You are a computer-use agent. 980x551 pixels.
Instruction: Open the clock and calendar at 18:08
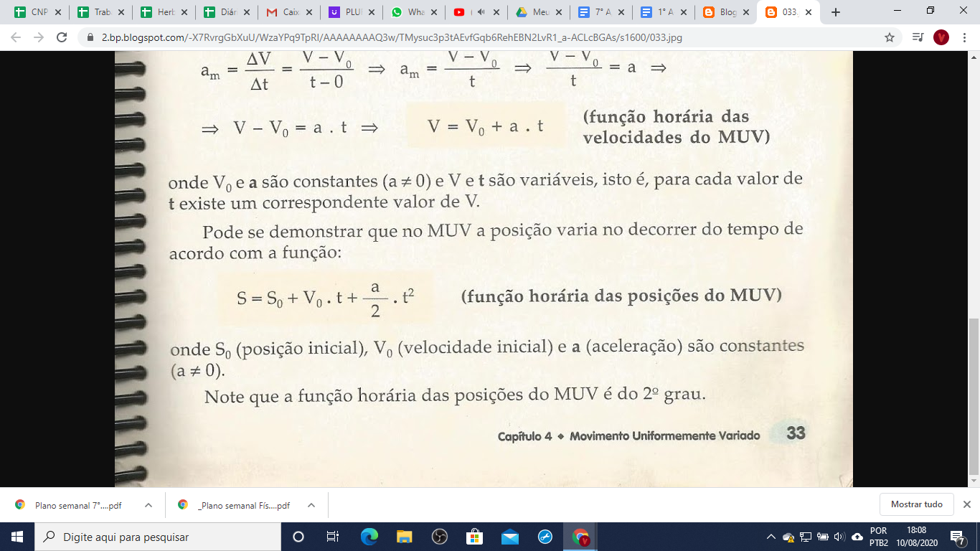pos(917,537)
